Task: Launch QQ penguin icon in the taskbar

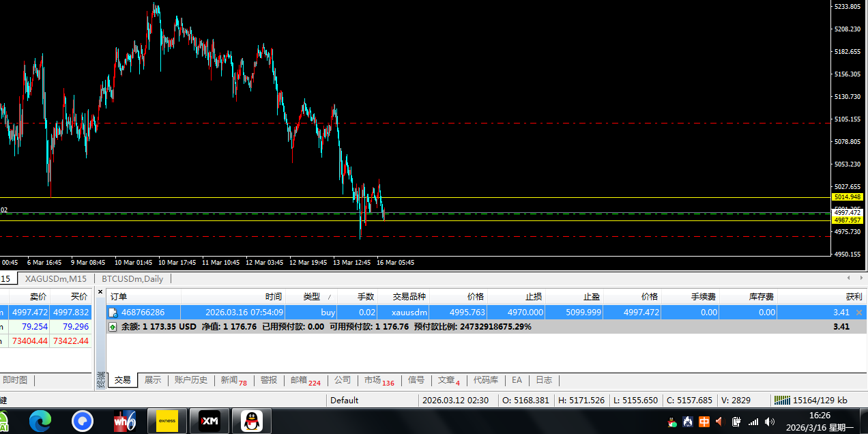Action: click(x=252, y=421)
